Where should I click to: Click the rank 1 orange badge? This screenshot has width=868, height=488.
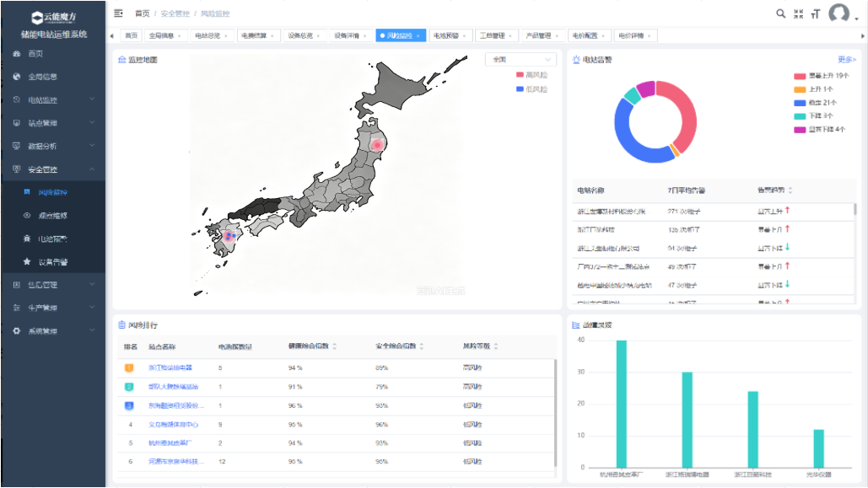pos(129,367)
